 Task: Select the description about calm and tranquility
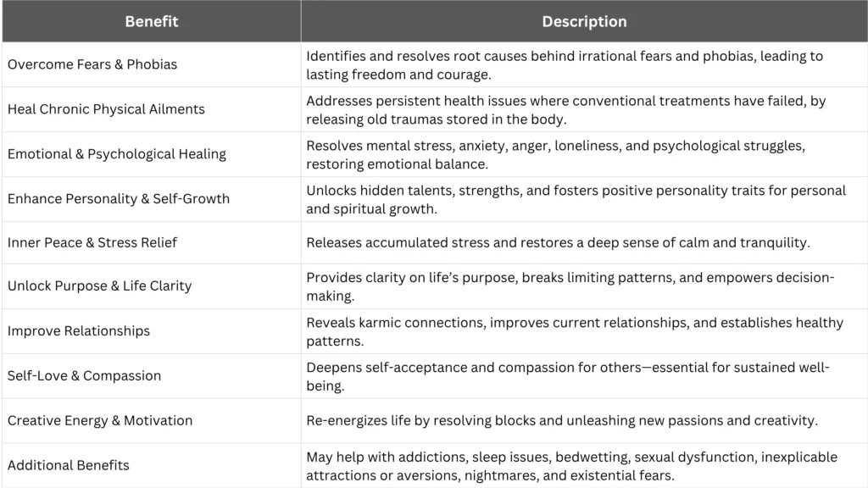click(558, 243)
